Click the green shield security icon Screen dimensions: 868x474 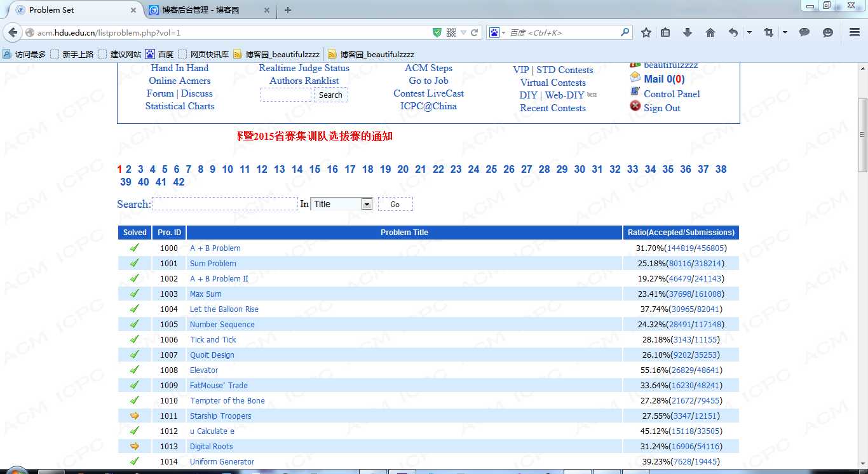(437, 32)
